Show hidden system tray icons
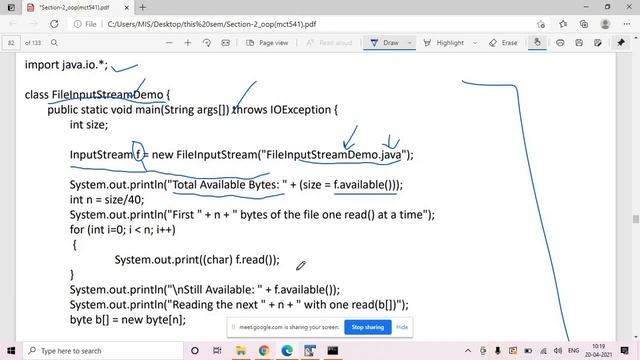Image resolution: width=640 pixels, height=360 pixels. [x=468, y=351]
